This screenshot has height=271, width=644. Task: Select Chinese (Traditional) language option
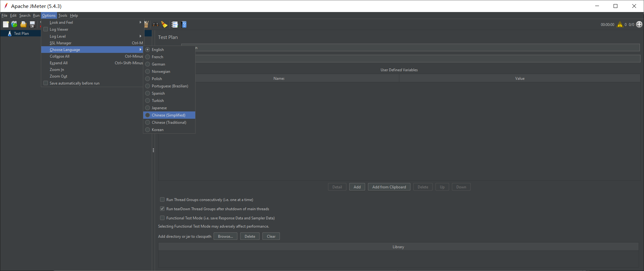(x=169, y=123)
